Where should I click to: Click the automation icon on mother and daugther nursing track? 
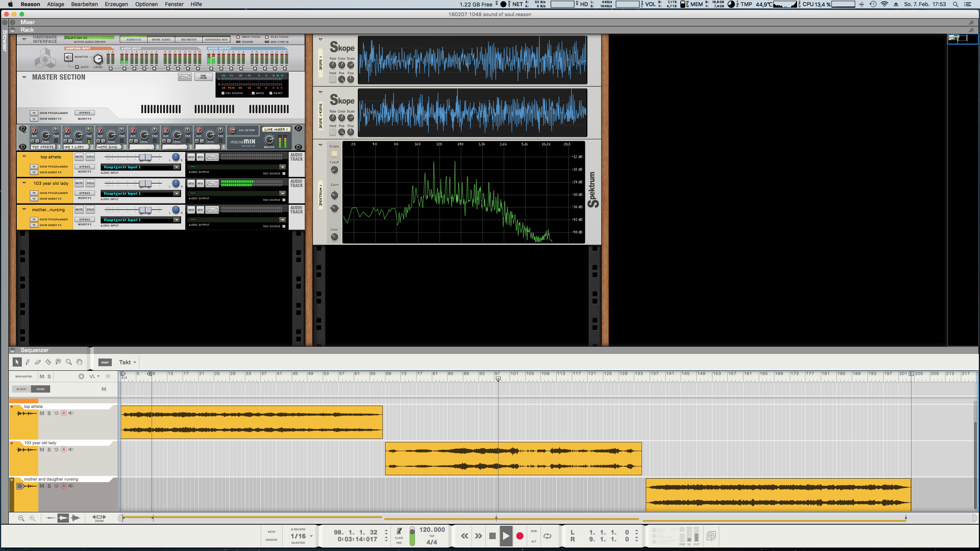(56, 486)
